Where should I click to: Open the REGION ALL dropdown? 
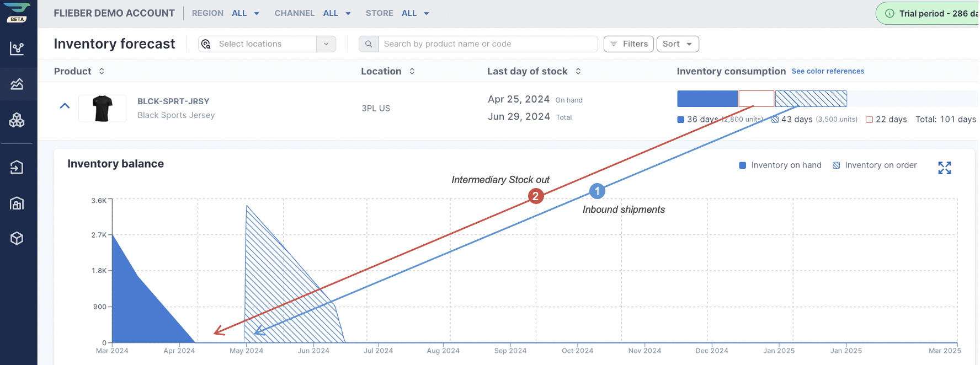[x=246, y=13]
